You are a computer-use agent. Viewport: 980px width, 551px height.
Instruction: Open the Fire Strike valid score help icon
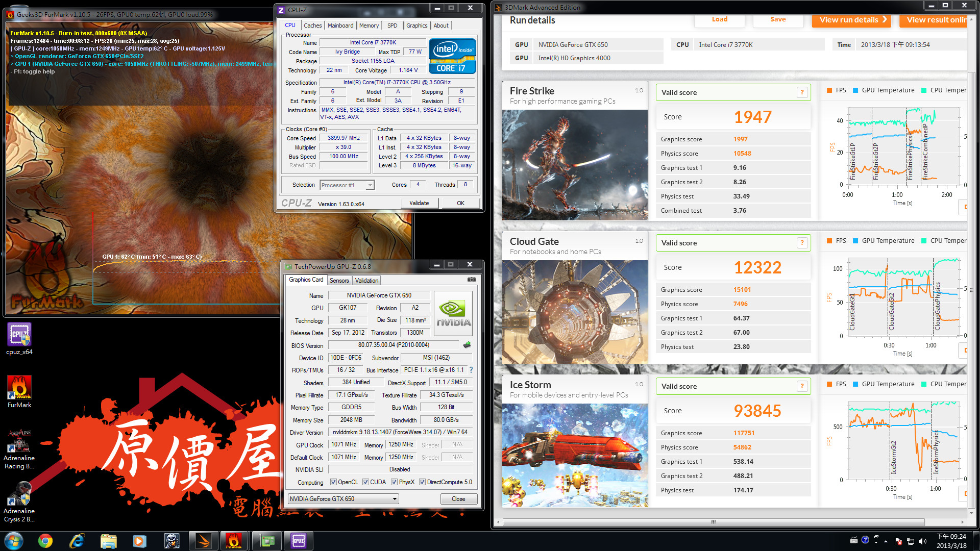(x=802, y=92)
